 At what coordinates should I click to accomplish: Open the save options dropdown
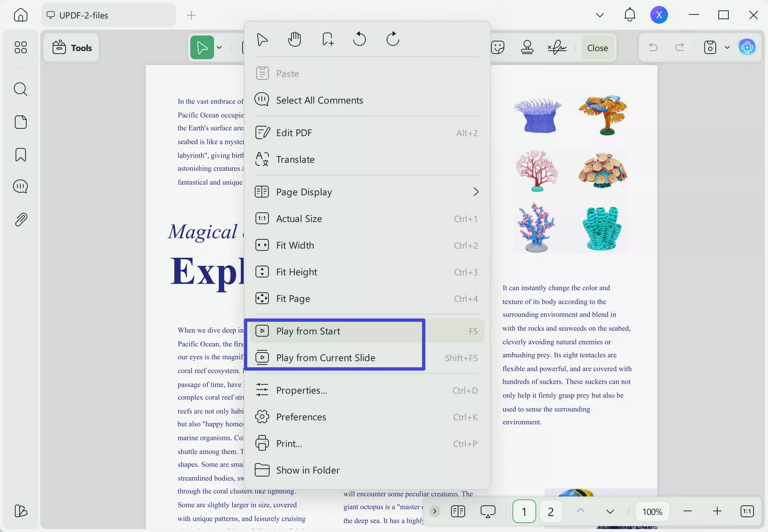point(727,47)
